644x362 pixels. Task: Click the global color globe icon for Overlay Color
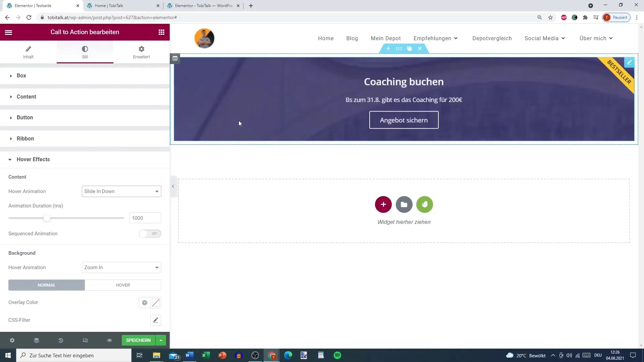point(145,303)
